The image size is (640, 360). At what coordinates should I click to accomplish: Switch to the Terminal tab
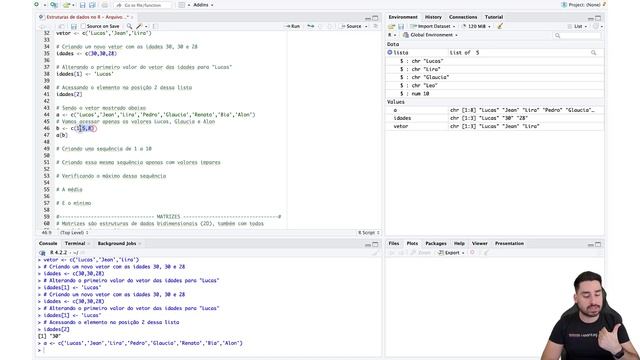click(x=75, y=243)
